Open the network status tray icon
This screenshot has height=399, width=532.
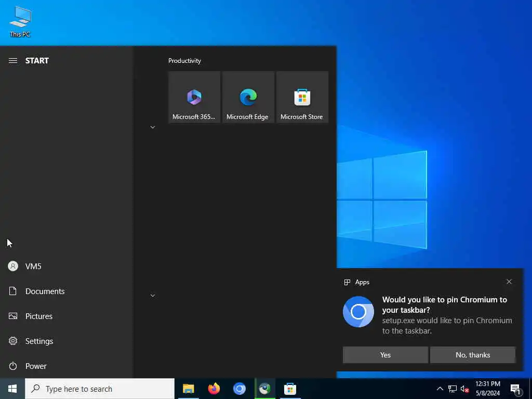pyautogui.click(x=453, y=389)
